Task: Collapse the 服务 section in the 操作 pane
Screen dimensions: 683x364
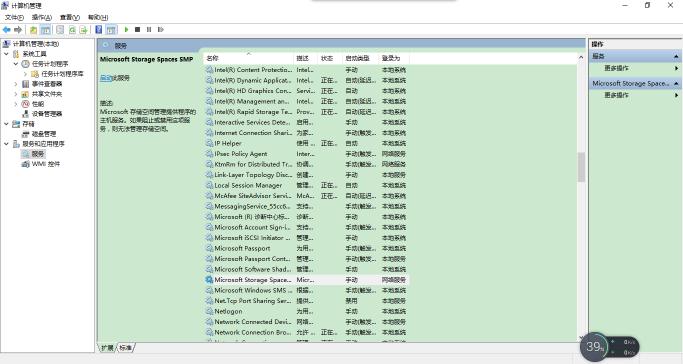Action: click(676, 56)
